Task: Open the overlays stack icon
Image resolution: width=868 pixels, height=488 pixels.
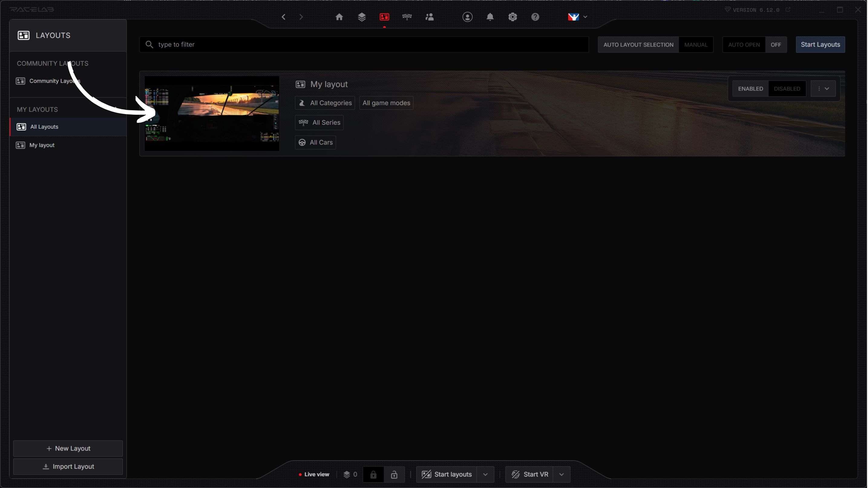Action: (x=362, y=17)
